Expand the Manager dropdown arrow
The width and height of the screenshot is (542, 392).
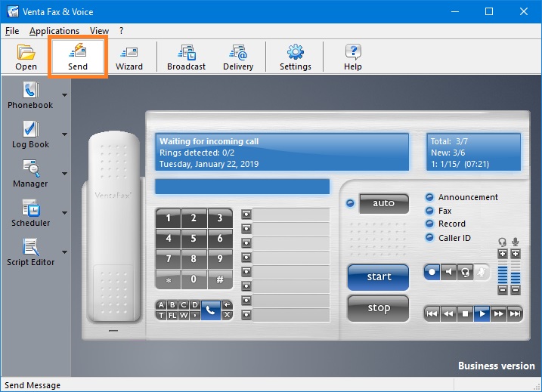pos(65,174)
